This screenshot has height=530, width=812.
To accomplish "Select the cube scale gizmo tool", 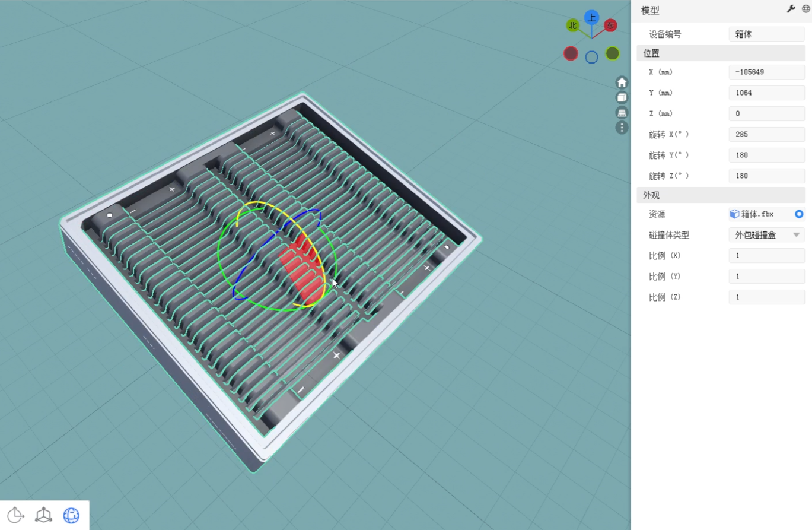I will tap(43, 515).
